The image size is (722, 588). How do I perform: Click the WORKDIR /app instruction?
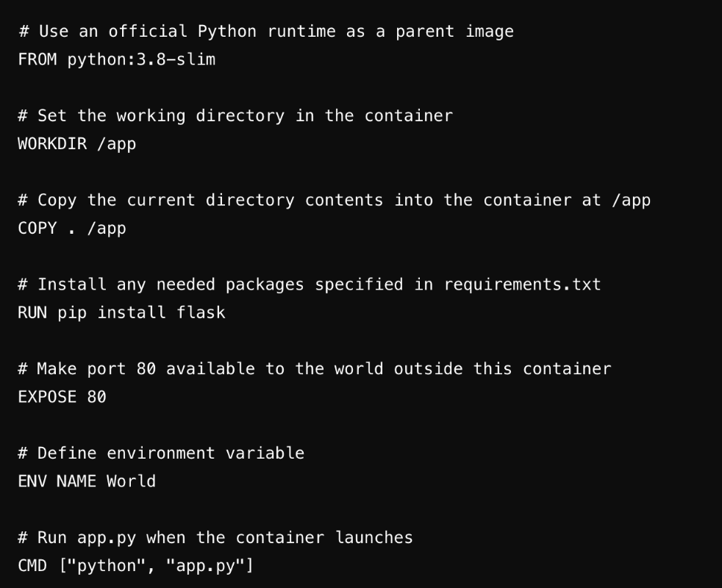pos(77,143)
